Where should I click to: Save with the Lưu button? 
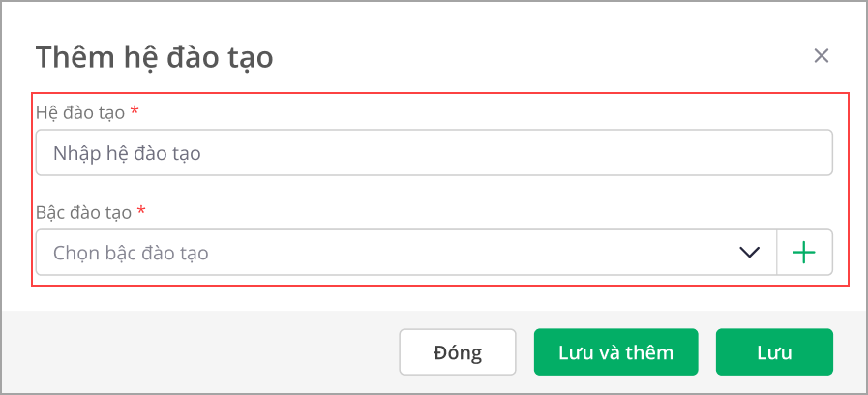point(774,352)
